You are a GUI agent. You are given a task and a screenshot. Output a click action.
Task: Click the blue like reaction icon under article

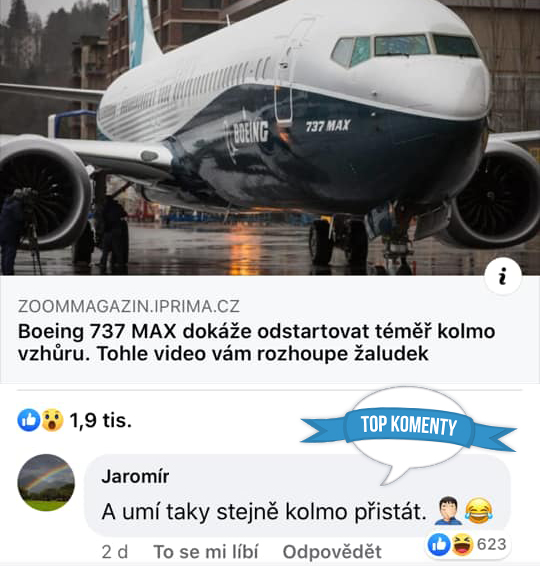(x=29, y=420)
